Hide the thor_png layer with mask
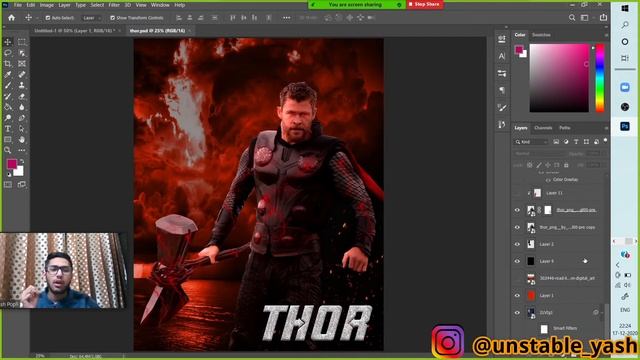This screenshot has width=640, height=360. 518,210
